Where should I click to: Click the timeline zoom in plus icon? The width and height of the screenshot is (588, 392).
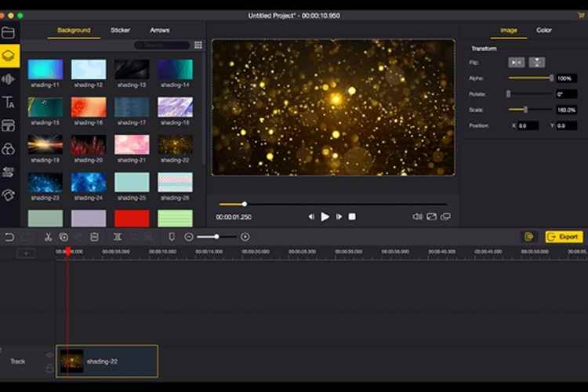[x=245, y=237]
